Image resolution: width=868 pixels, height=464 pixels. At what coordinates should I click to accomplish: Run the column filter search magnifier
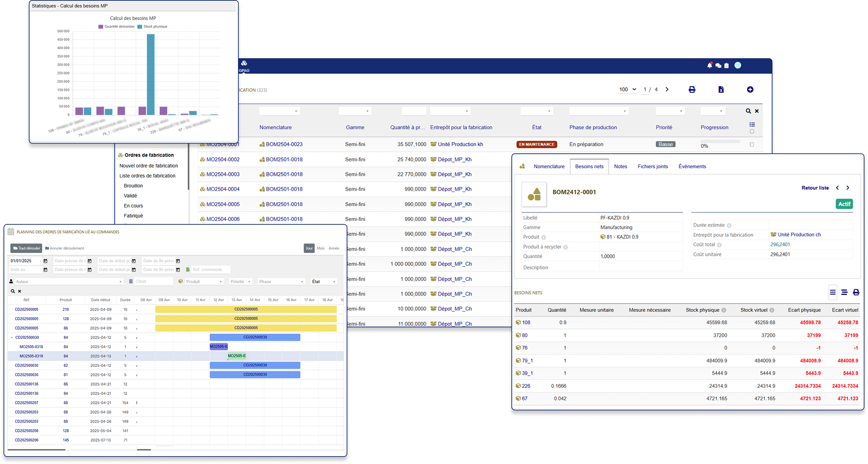click(x=748, y=111)
